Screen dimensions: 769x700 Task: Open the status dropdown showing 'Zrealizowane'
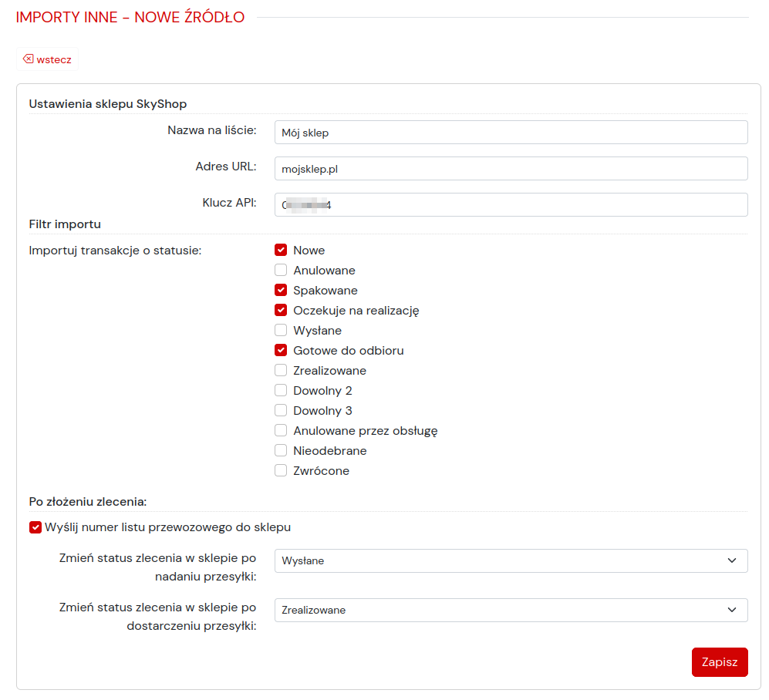point(511,611)
